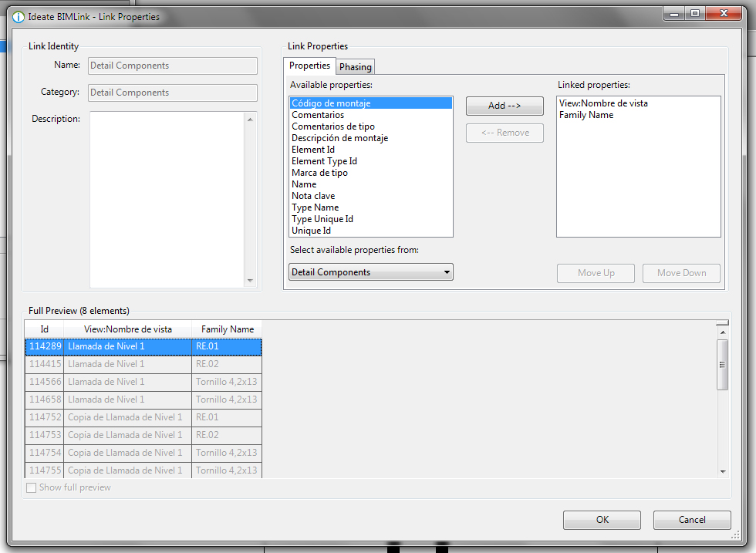Select preview row with Id 114658
Viewport: 756px width, 553px height.
coord(143,400)
